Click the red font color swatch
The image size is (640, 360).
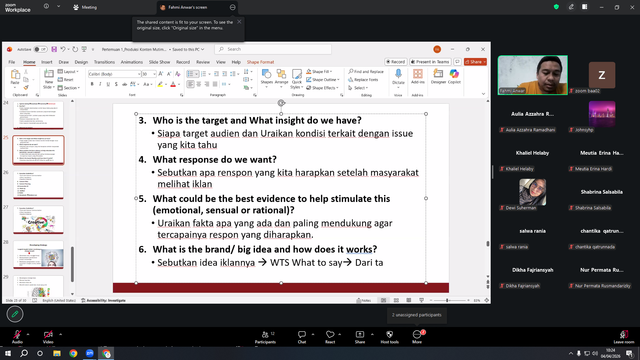pos(173,84)
